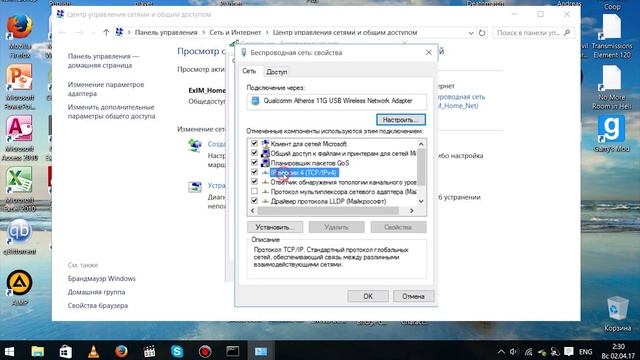This screenshot has height=360, width=640.
Task: Select Драйвер протокола LLDP (Майкрософт) row
Action: (x=328, y=201)
